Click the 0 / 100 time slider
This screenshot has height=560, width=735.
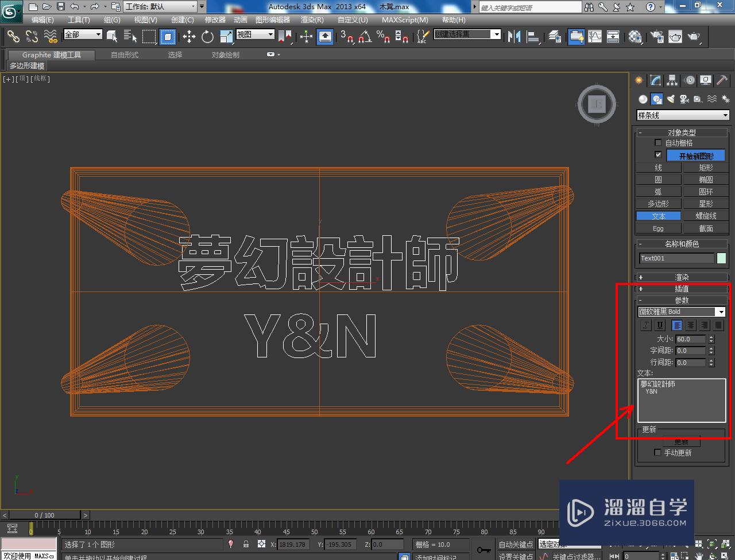pyautogui.click(x=45, y=515)
